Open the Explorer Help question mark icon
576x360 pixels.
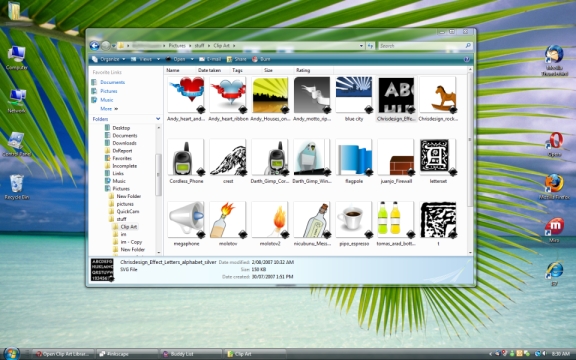pos(467,59)
